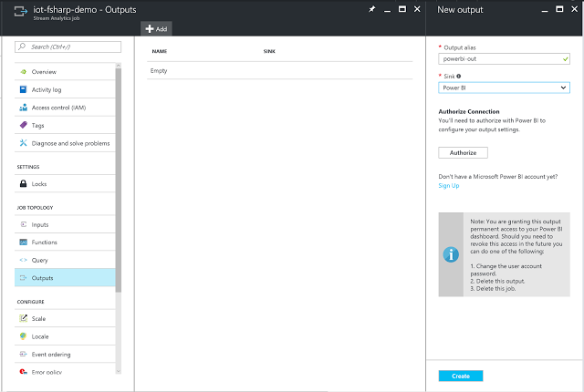Follow the Sign Up link
584x392 pixels.
449,185
